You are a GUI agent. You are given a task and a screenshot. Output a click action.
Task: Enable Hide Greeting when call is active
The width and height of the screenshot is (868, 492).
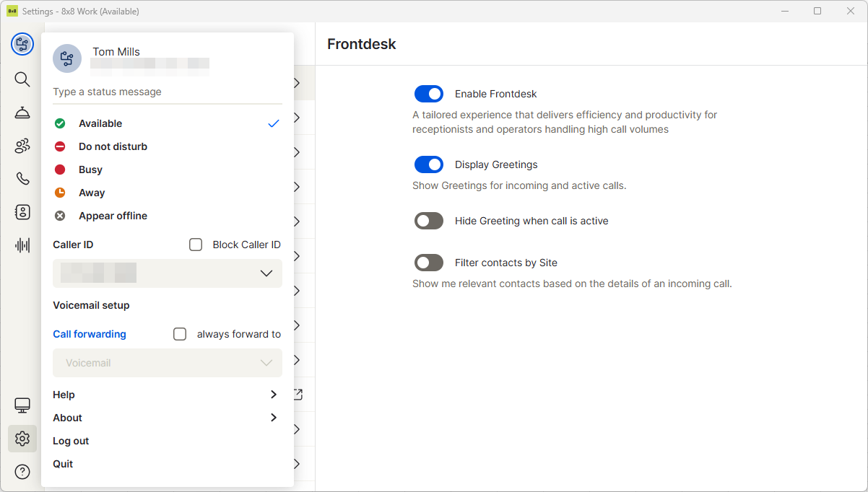(429, 221)
